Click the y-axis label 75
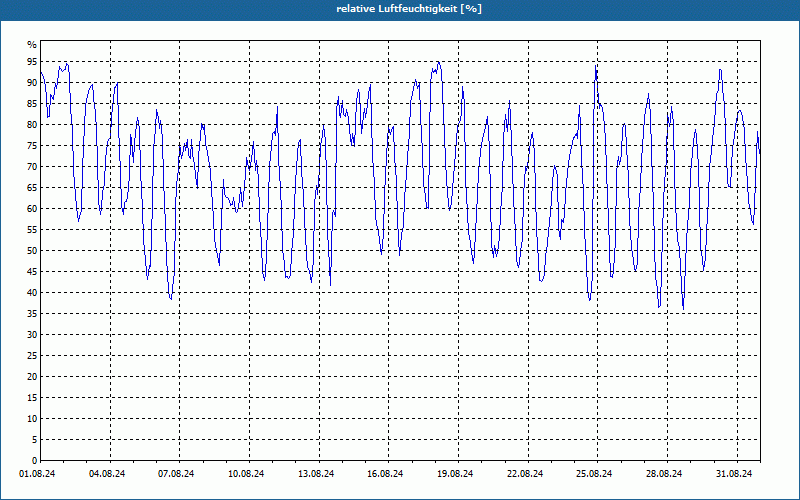The width and height of the screenshot is (800, 500). 32,145
